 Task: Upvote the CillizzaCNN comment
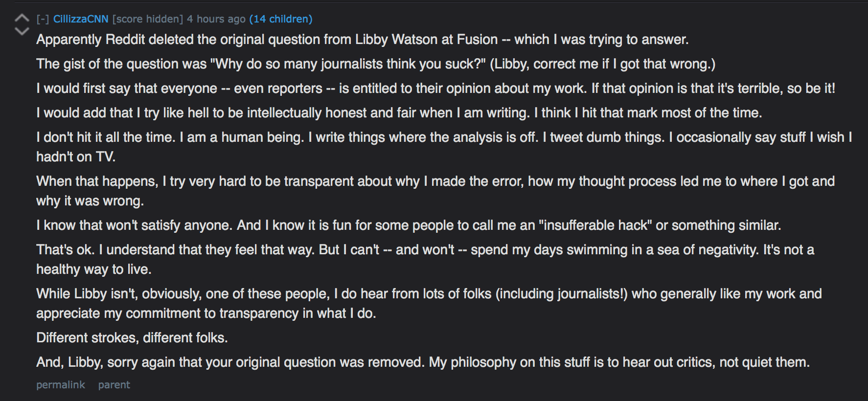coord(22,18)
